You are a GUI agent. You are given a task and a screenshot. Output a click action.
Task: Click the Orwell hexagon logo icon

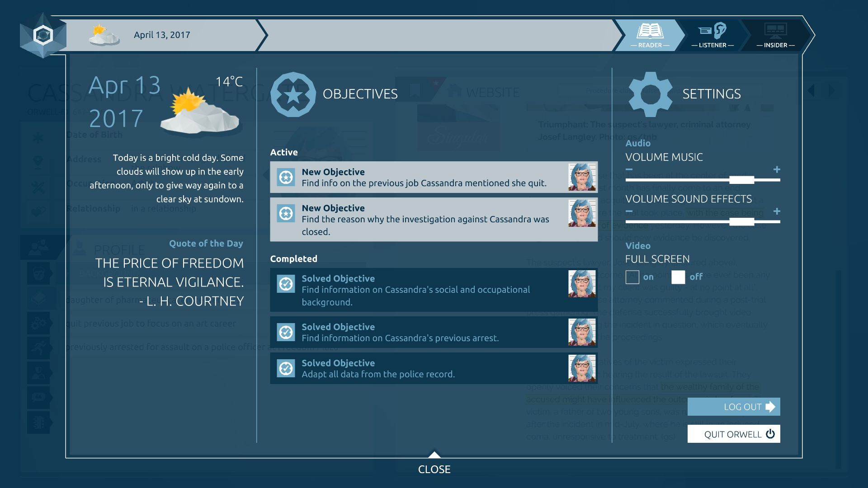[43, 35]
